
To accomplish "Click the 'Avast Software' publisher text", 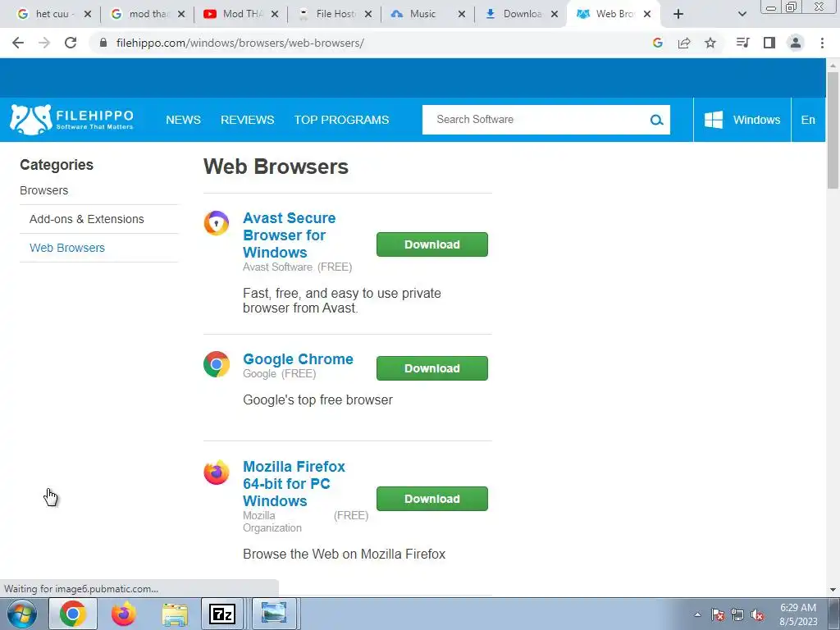I will pos(277,267).
